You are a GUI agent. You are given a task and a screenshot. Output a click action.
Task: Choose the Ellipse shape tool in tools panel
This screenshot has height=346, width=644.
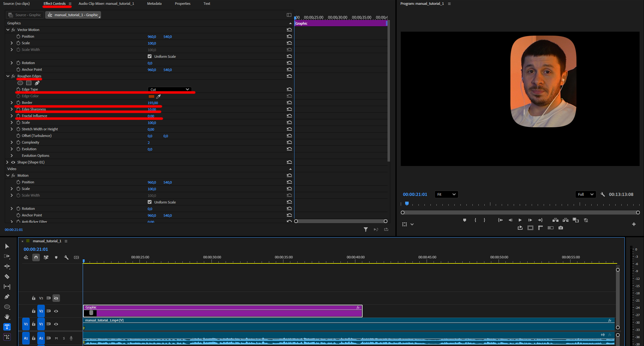coord(7,307)
